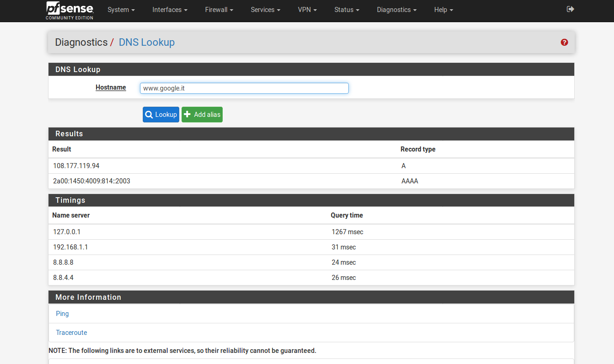Expand the Diagnostics menu
The image size is (614, 364).
pyautogui.click(x=396, y=10)
